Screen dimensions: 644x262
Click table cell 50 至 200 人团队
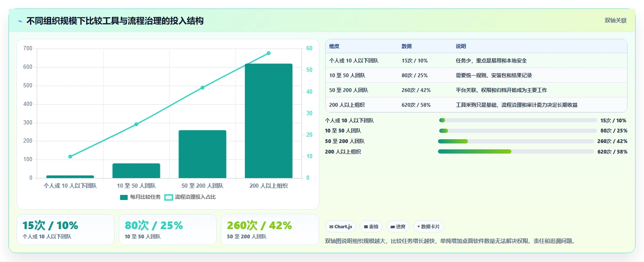tap(348, 90)
